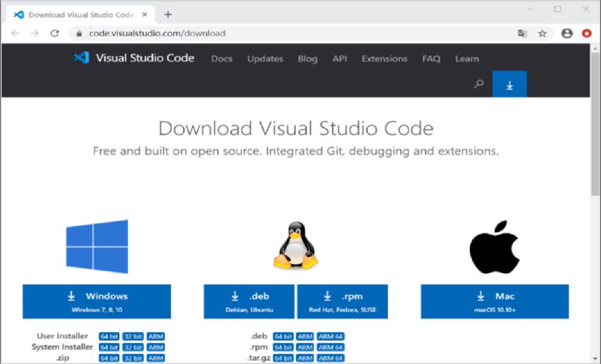The image size is (601, 364).
Task: Click the '.tar.gz' label
Action: (x=258, y=358)
